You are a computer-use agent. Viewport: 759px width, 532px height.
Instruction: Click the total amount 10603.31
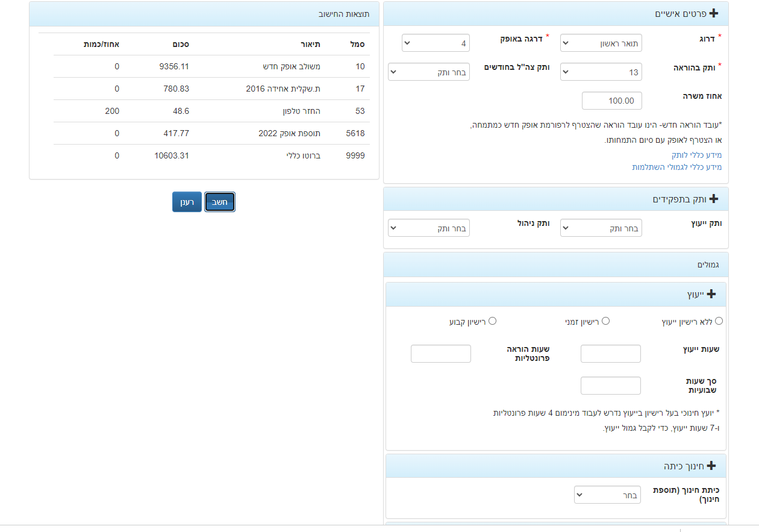172,155
